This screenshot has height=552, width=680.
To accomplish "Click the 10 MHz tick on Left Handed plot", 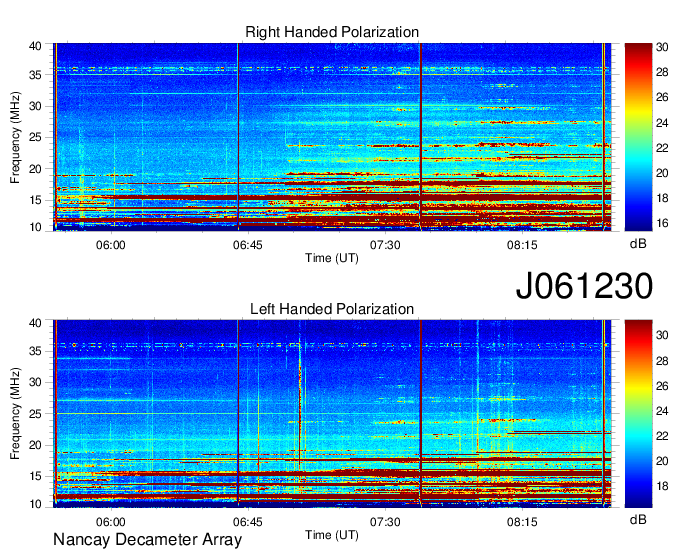I will click(x=35, y=504).
